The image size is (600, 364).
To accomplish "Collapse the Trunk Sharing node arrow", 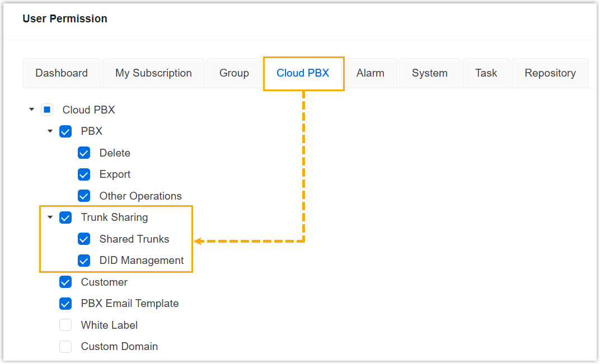I will 50,218.
